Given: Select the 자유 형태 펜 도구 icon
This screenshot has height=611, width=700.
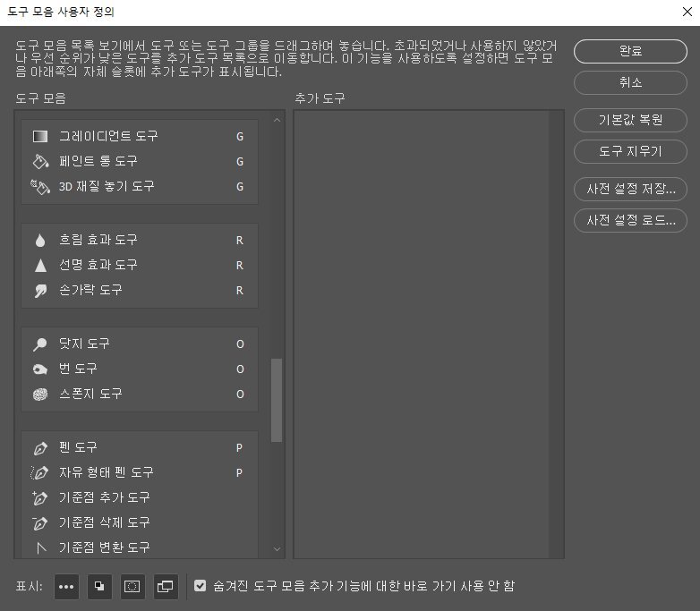Looking at the screenshot, I should tap(39, 472).
